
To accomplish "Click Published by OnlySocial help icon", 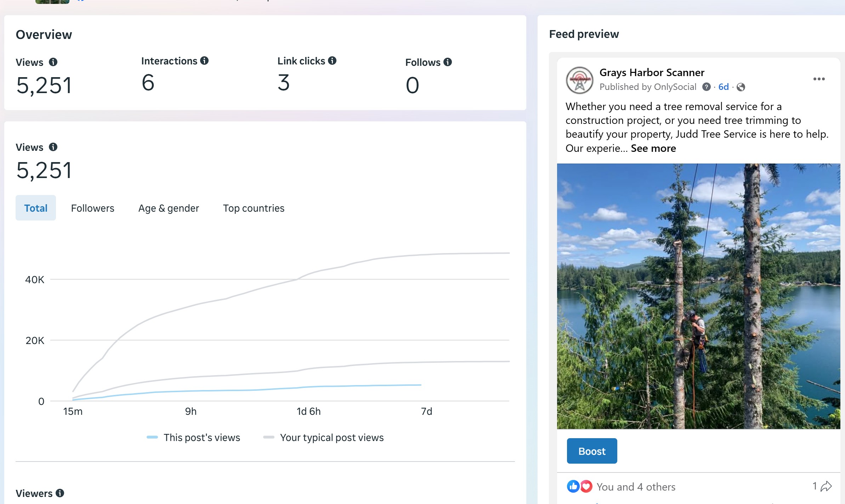I will click(x=706, y=87).
